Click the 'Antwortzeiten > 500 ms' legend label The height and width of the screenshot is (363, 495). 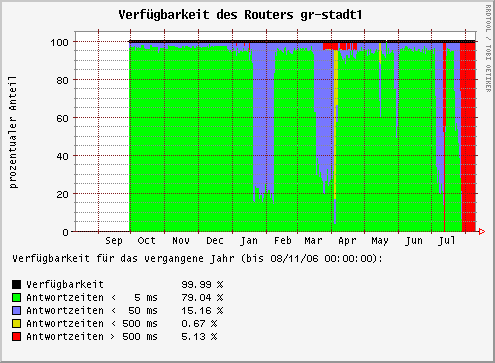coord(92,336)
